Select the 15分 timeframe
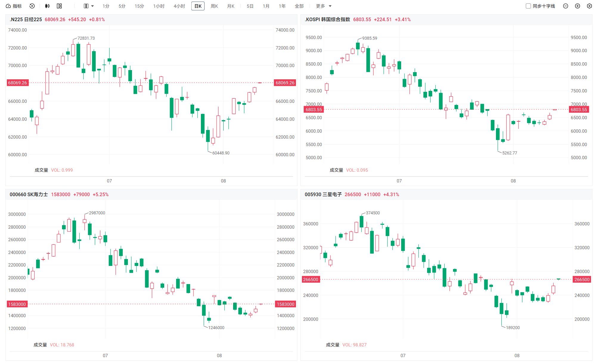This screenshot has width=594, height=364. 139,6
